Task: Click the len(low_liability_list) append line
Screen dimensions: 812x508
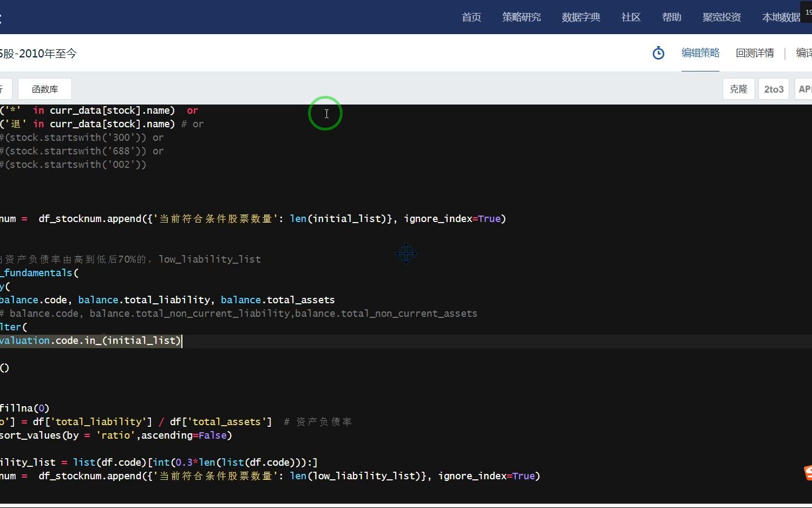Action: click(x=270, y=476)
